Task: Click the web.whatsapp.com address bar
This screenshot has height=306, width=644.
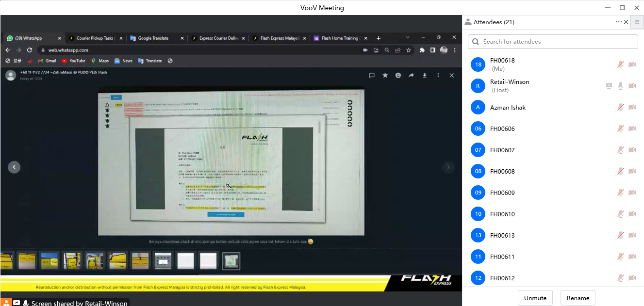Action: [x=199, y=50]
